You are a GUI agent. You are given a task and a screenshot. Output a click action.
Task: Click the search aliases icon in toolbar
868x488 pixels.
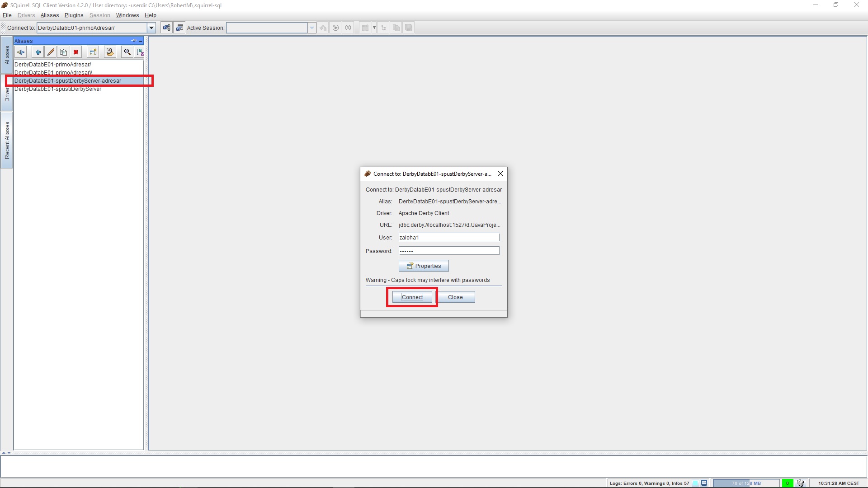(127, 52)
